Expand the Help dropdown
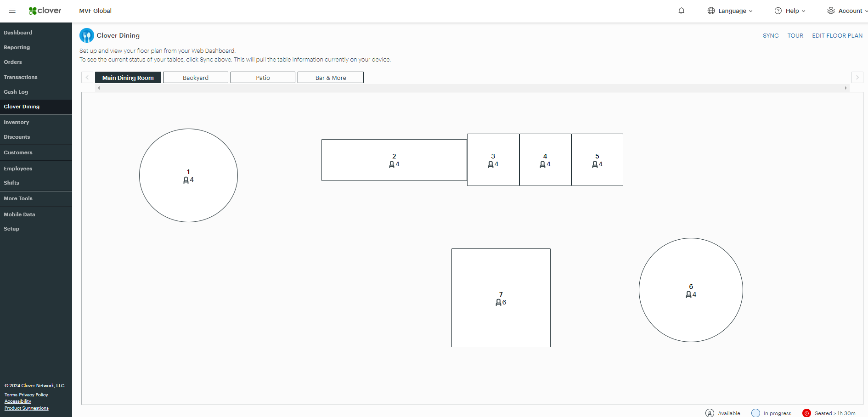 [793, 11]
